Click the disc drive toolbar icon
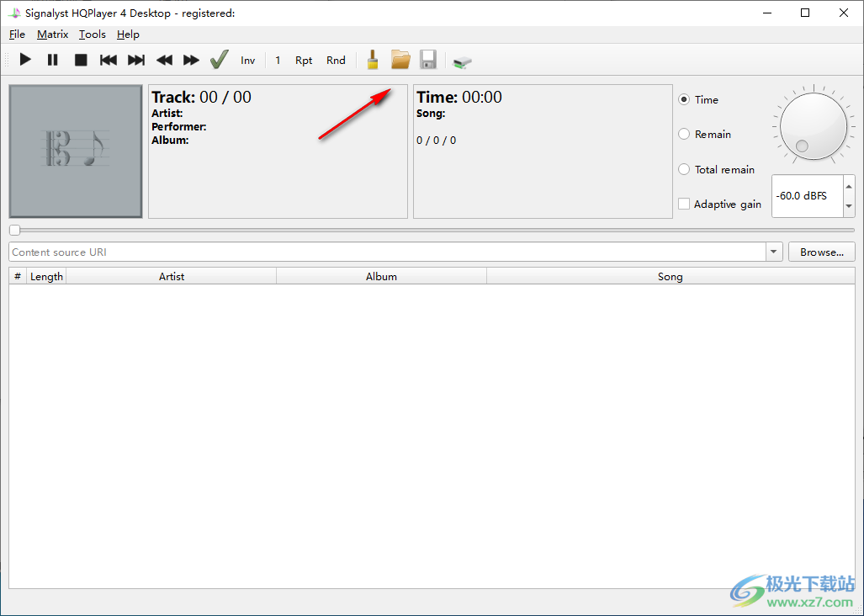The height and width of the screenshot is (616, 864). [462, 61]
